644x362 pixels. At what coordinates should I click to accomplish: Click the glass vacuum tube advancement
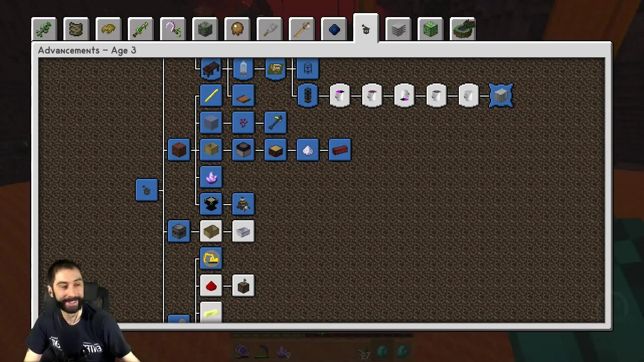pos(243,69)
